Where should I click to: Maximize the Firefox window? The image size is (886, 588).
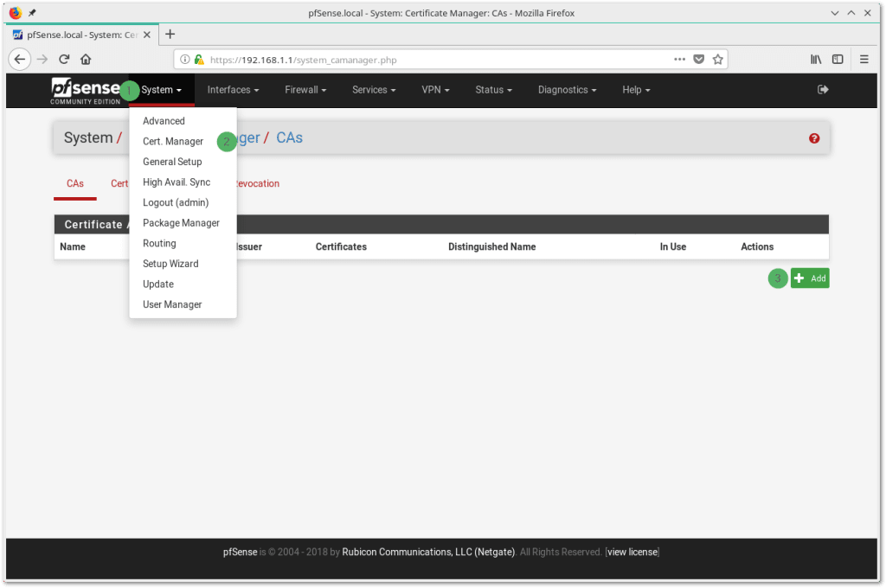click(851, 13)
